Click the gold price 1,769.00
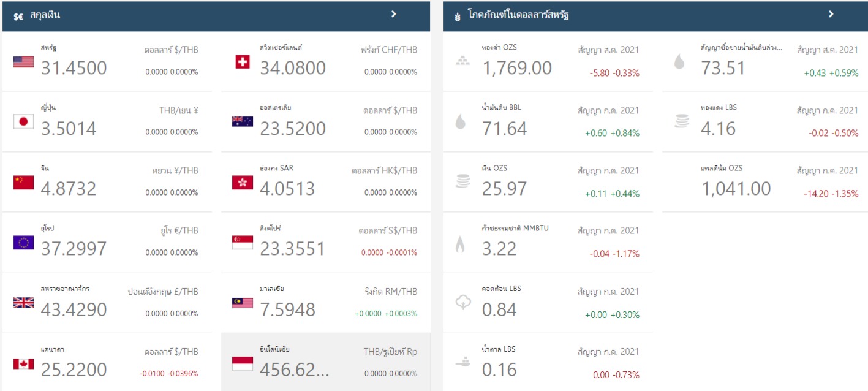 click(517, 67)
